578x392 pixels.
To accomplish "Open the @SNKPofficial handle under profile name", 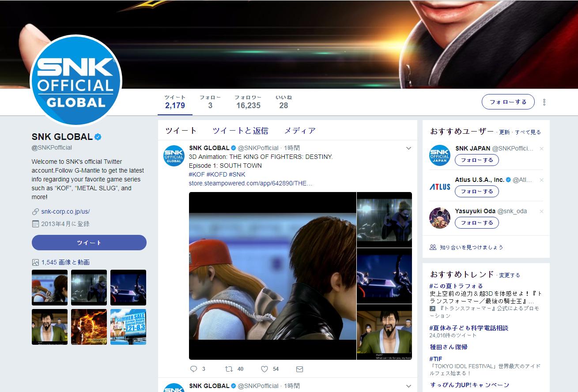I will 52,147.
